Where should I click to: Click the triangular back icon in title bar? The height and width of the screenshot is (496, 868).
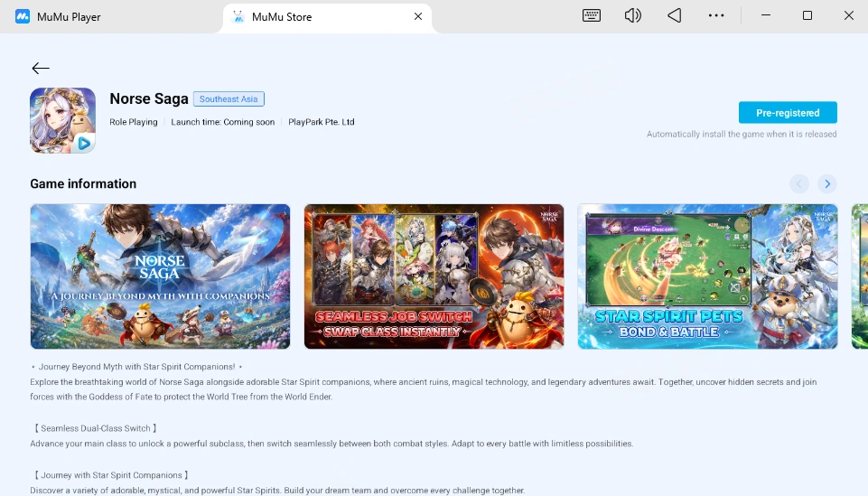pyautogui.click(x=674, y=15)
